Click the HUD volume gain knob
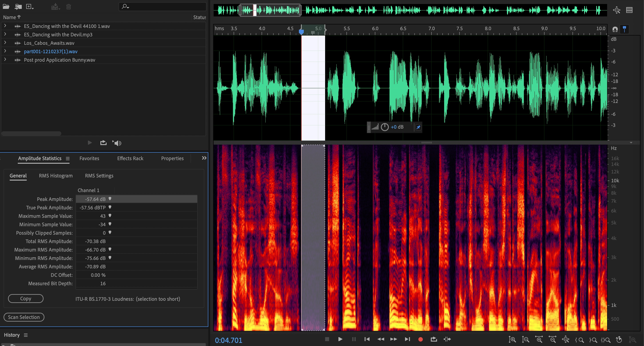Image resolution: width=644 pixels, height=346 pixels. (x=384, y=127)
